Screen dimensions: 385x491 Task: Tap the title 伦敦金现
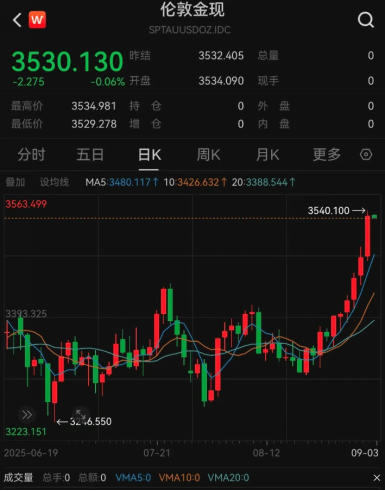pos(192,9)
